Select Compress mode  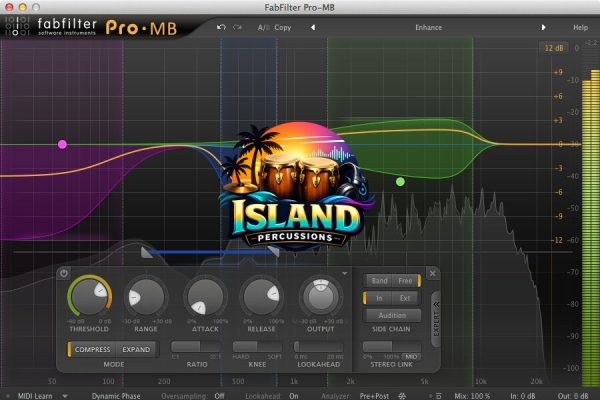tap(91, 349)
